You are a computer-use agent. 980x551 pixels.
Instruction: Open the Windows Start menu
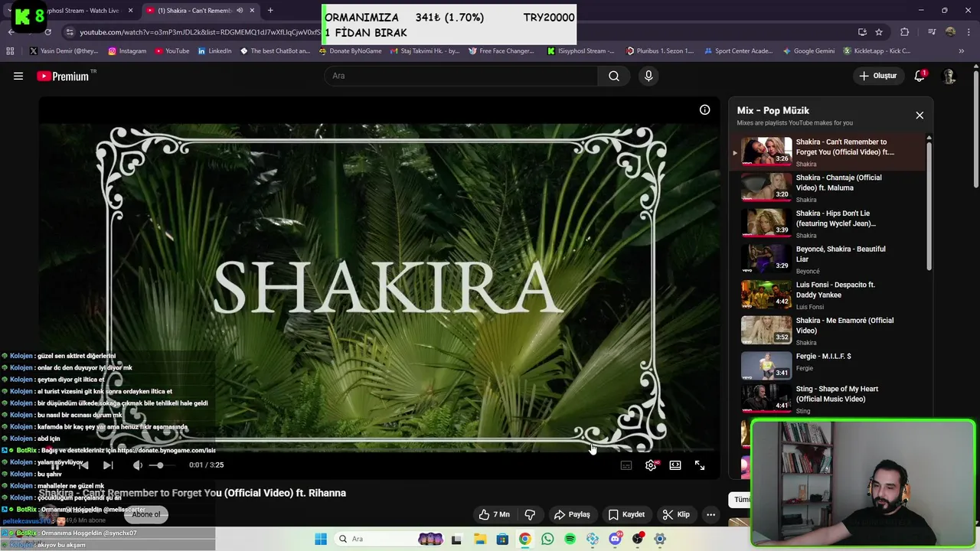pyautogui.click(x=321, y=539)
